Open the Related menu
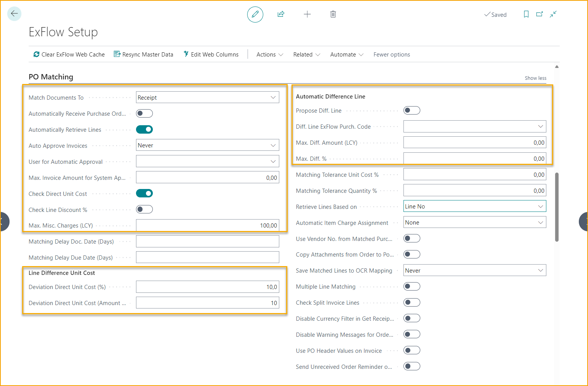This screenshot has width=588, height=386. tap(306, 55)
